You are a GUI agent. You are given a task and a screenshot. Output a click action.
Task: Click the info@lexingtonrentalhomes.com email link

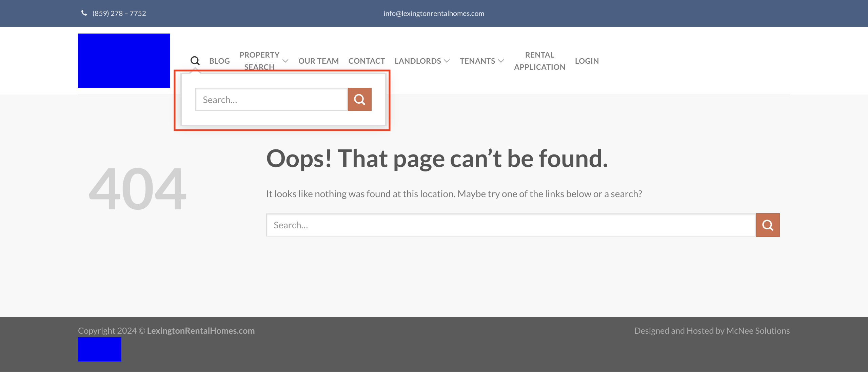(434, 13)
